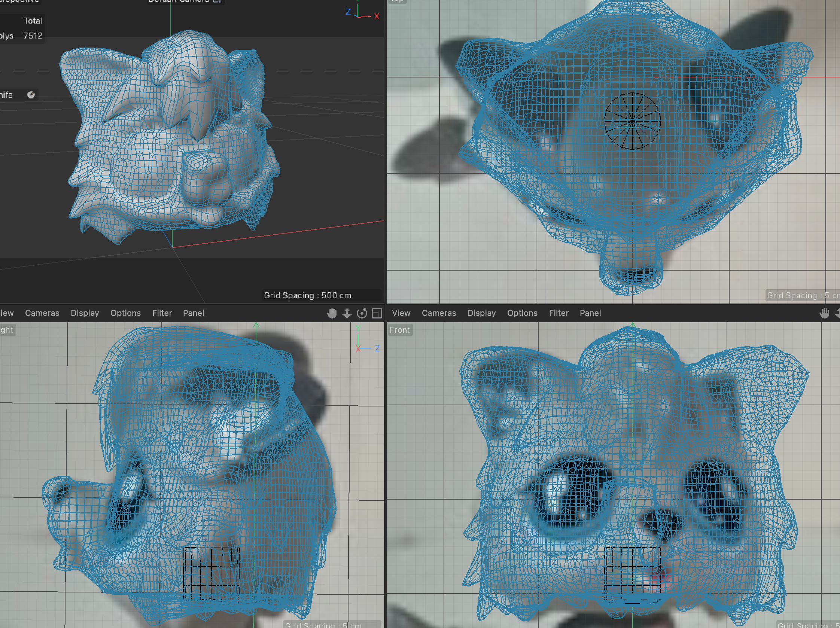Toggle single-view layout with the viewport layout icon
This screenshot has height=628, width=840.
tap(377, 313)
